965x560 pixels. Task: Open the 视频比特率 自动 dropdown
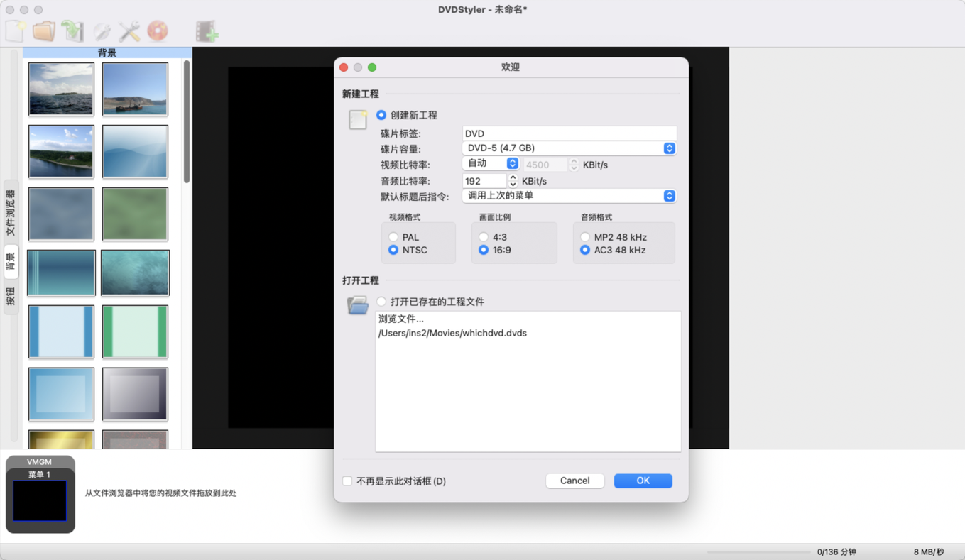[491, 164]
